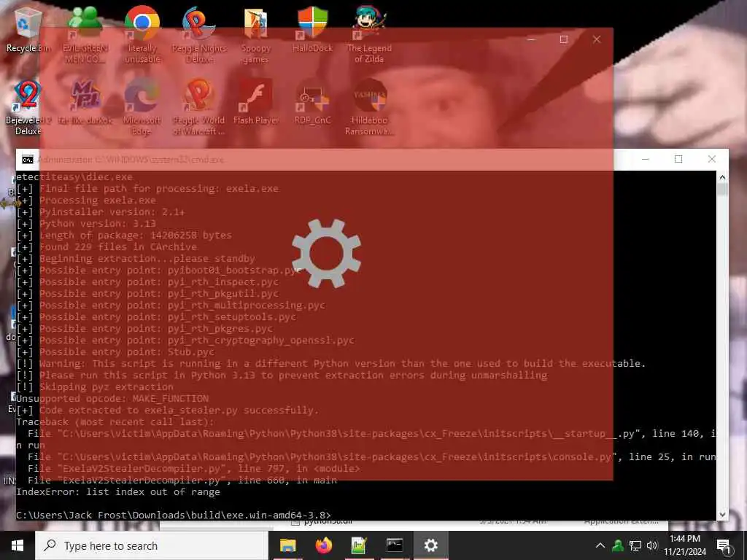This screenshot has width=747, height=560.
Task: Open the Action Center notifications icon
Action: point(723,545)
